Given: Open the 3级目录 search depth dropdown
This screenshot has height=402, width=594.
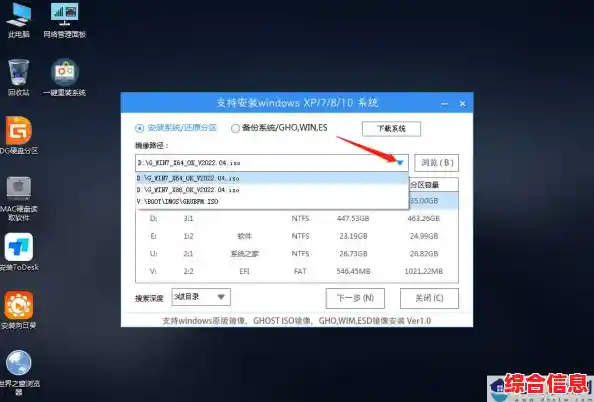Looking at the screenshot, I should (x=201, y=297).
